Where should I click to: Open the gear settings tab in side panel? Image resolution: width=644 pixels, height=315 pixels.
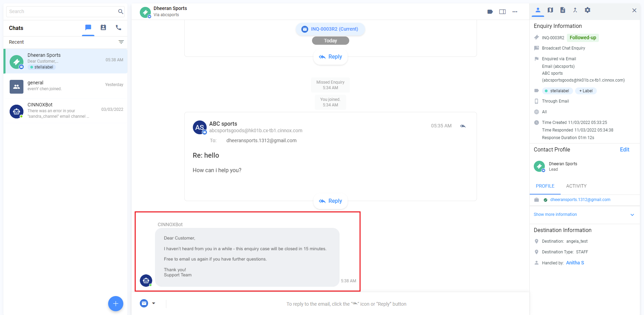pyautogui.click(x=588, y=10)
